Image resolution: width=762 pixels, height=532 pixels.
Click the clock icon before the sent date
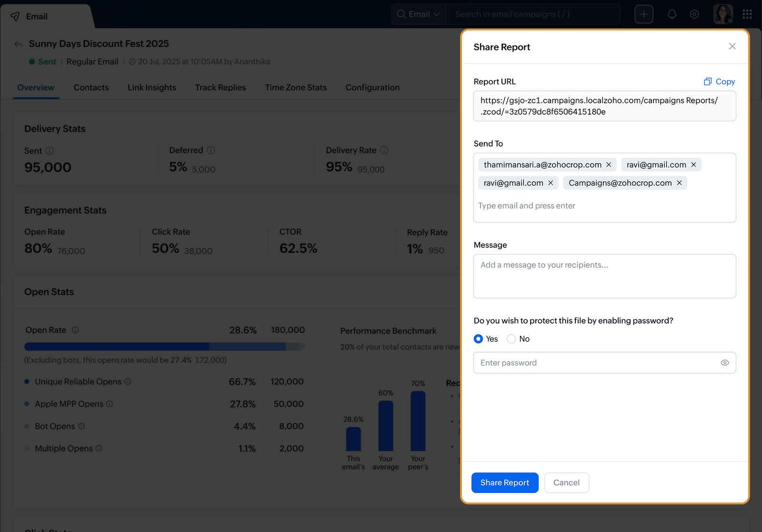pos(132,62)
